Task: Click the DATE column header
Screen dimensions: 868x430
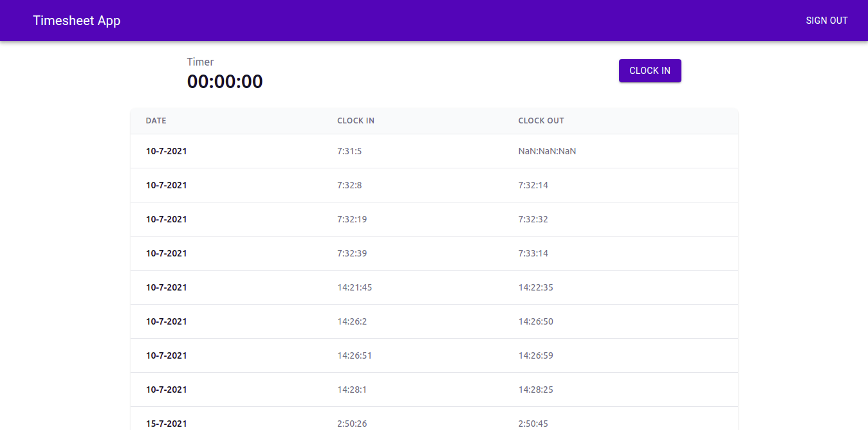Action: 156,120
